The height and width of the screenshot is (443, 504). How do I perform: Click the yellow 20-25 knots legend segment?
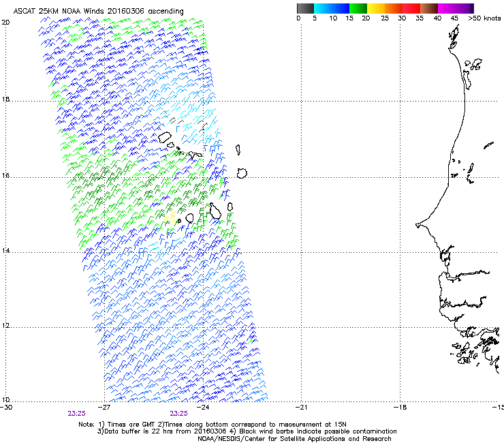click(376, 8)
